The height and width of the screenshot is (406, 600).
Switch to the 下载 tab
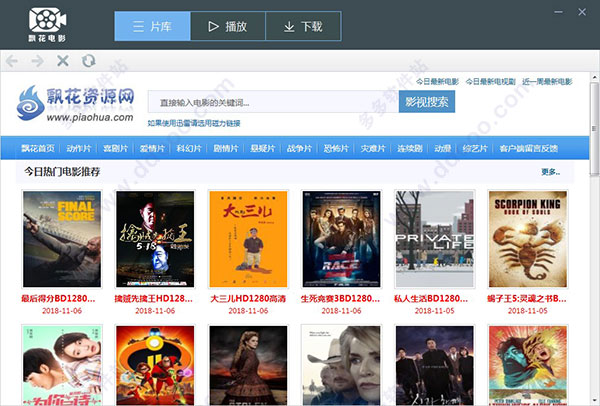click(x=303, y=26)
